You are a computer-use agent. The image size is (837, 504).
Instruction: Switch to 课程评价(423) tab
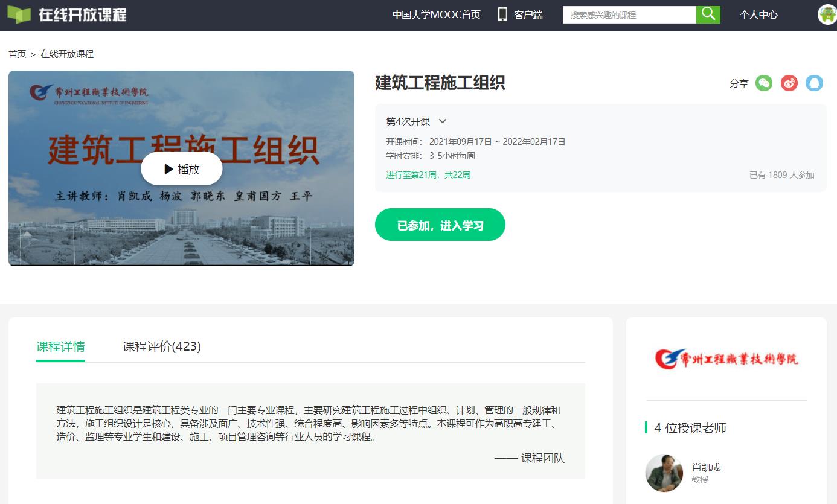(162, 346)
